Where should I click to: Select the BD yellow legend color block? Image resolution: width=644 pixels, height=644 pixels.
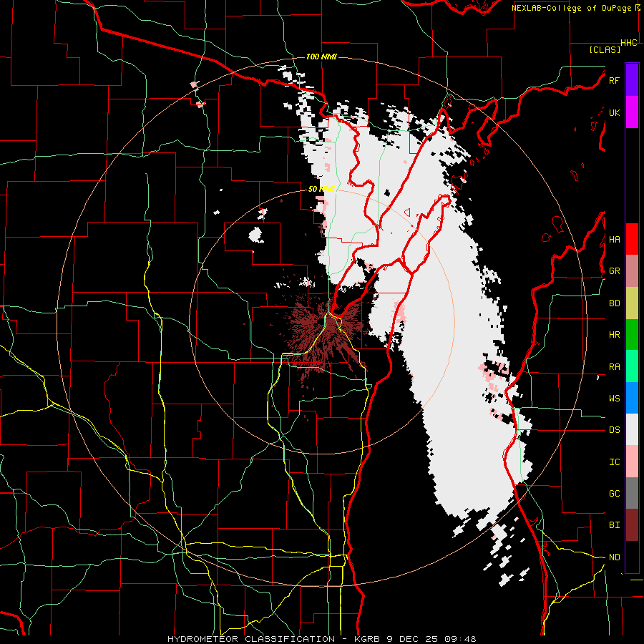click(632, 303)
